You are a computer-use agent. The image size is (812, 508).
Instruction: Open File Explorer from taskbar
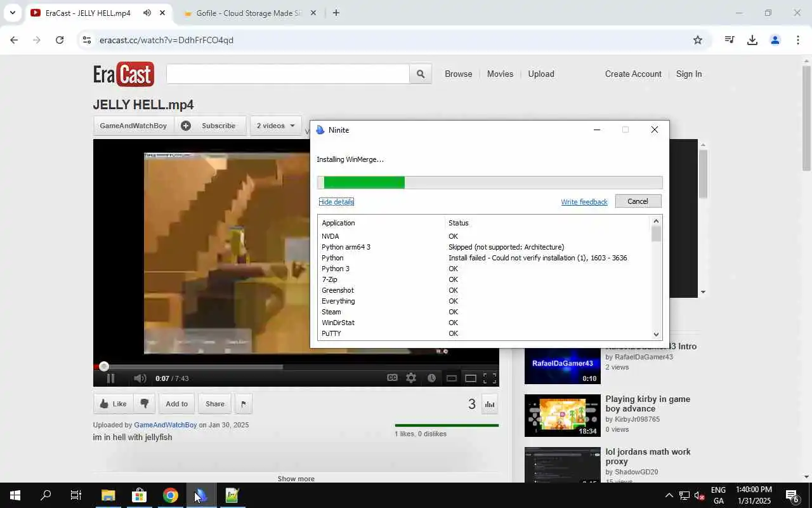coord(108,495)
